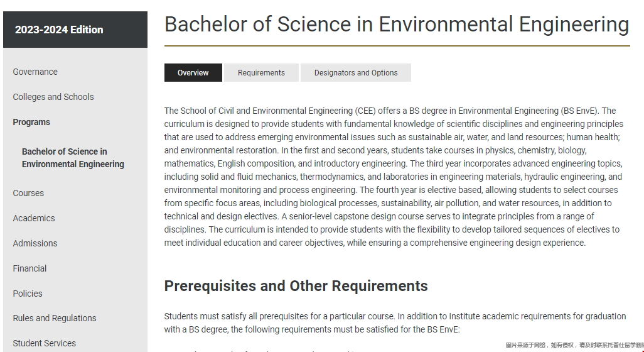Screen dimensions: 644x352
Task: Click the main page title heading
Action: pos(397,25)
